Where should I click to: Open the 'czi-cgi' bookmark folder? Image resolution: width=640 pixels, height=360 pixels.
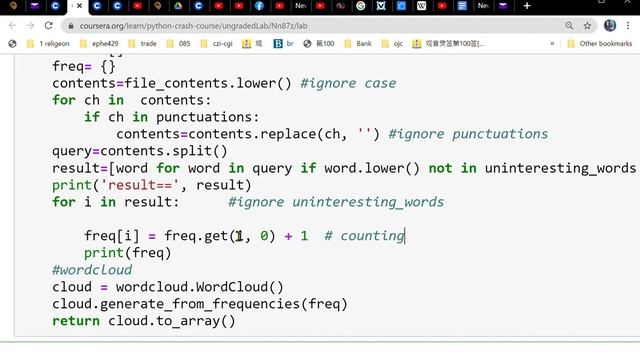pyautogui.click(x=216, y=44)
